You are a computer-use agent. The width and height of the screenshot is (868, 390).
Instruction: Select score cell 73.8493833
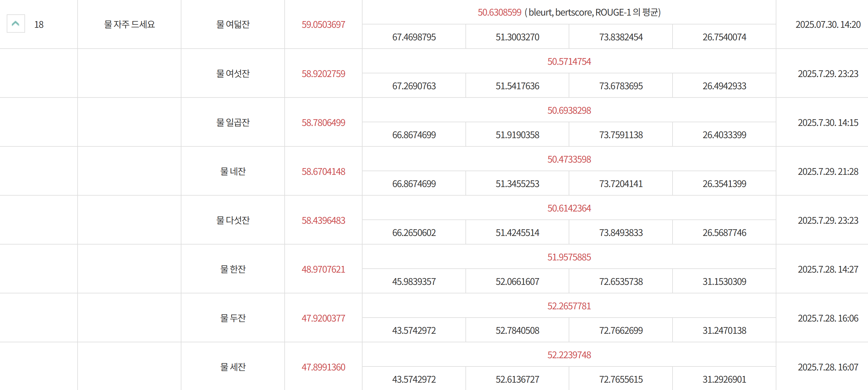tap(621, 233)
